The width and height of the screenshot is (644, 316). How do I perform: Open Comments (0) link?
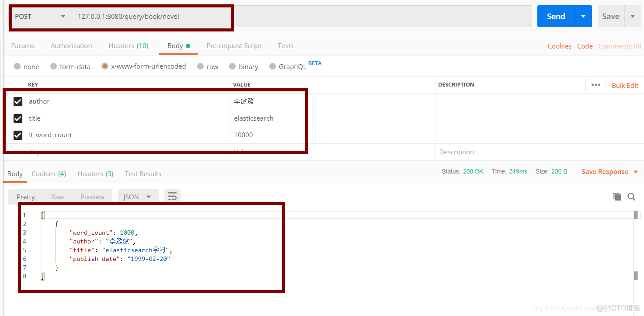(x=620, y=46)
